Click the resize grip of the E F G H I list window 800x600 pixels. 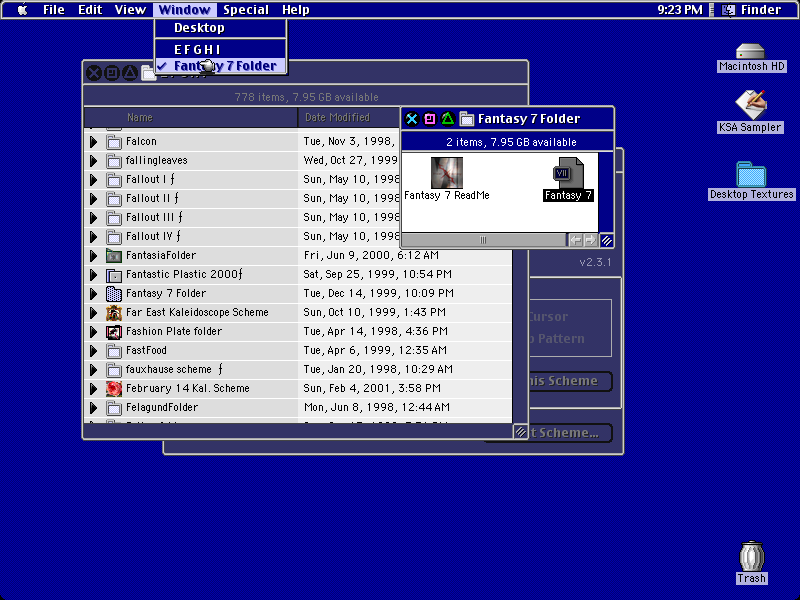point(520,432)
